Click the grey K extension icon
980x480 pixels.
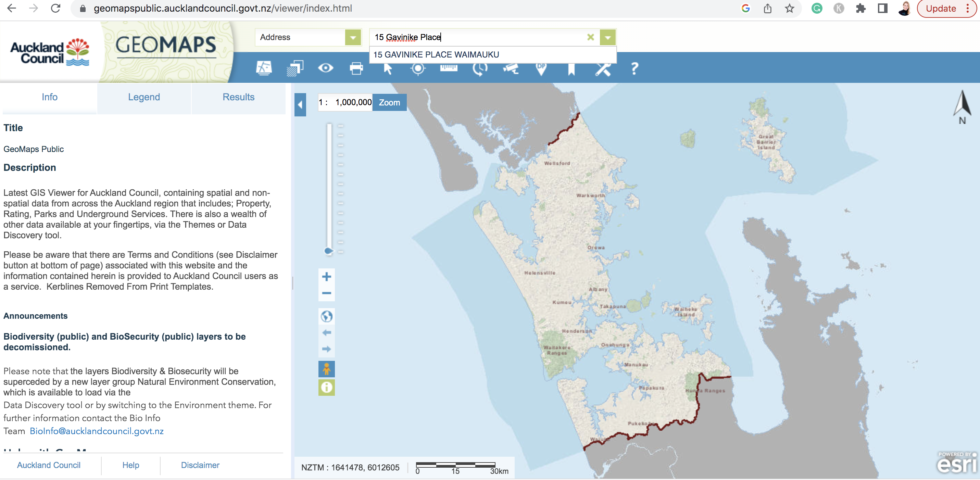(839, 8)
